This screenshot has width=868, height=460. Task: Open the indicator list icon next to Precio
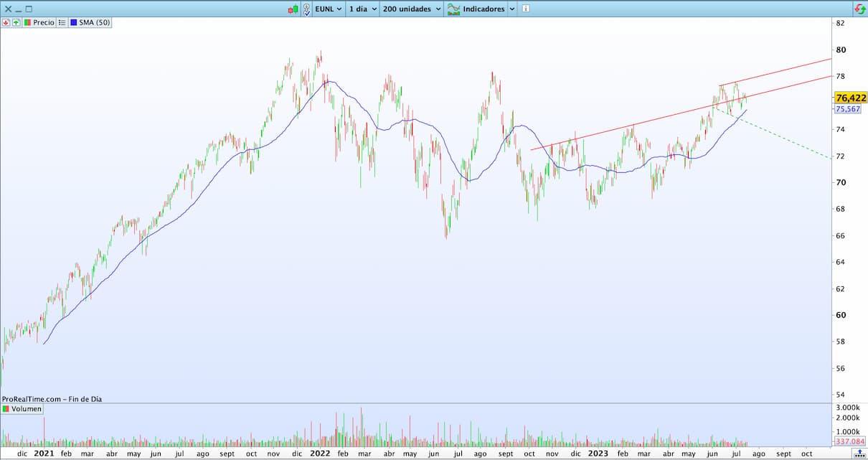tap(62, 22)
